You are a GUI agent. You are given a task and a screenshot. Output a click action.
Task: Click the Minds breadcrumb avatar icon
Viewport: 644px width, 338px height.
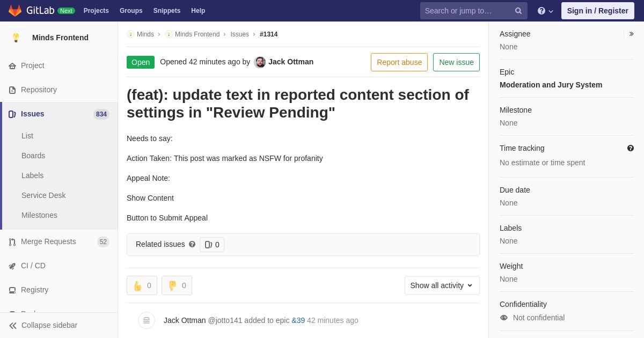click(x=130, y=34)
